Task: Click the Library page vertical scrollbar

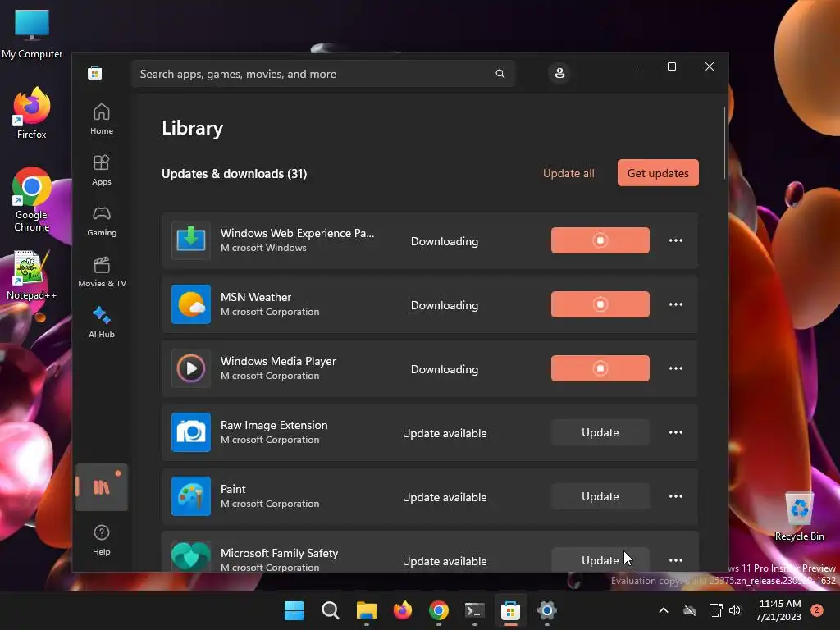Action: [724, 143]
